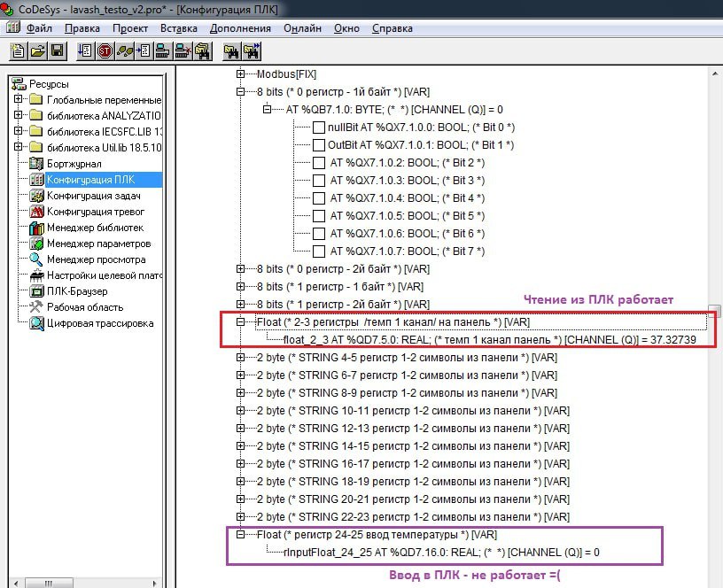Click the Find next icon with blue arrows

(x=253, y=51)
